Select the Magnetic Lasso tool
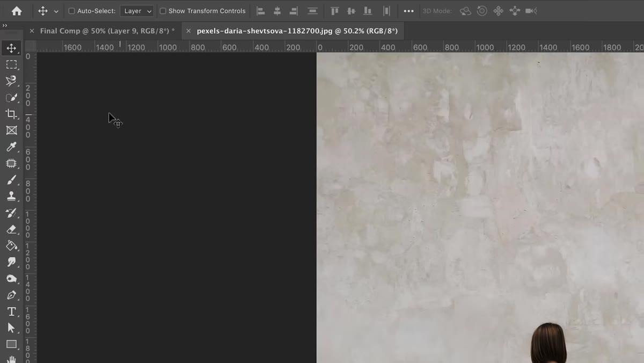The width and height of the screenshot is (644, 363). [11, 81]
